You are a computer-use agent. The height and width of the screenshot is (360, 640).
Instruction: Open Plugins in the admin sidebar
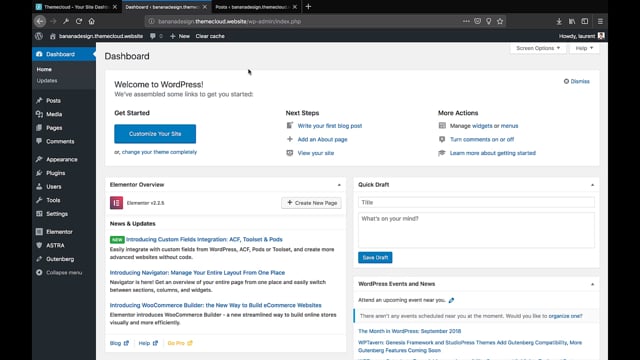(56, 173)
